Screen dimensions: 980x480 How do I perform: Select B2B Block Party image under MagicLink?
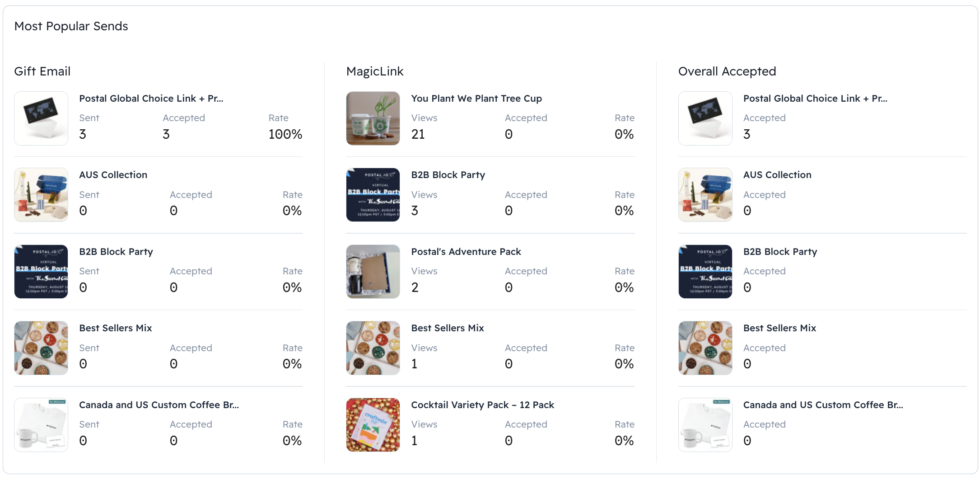pos(373,195)
